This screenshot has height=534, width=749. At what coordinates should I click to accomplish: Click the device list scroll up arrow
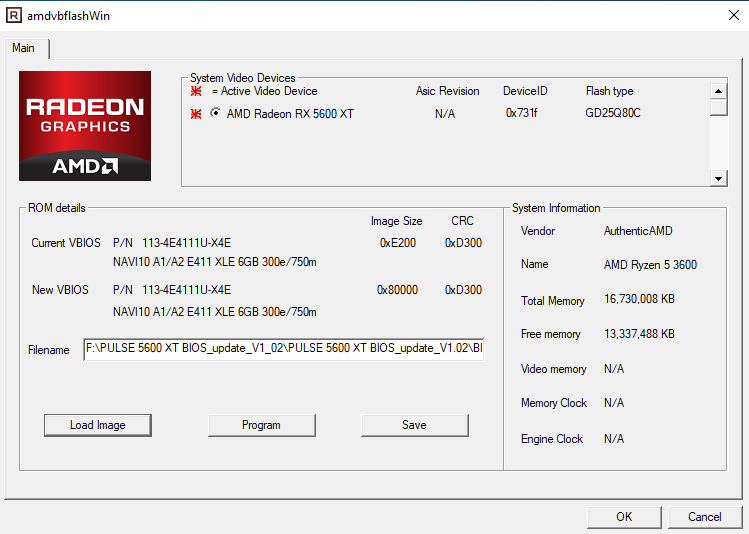coord(718,91)
